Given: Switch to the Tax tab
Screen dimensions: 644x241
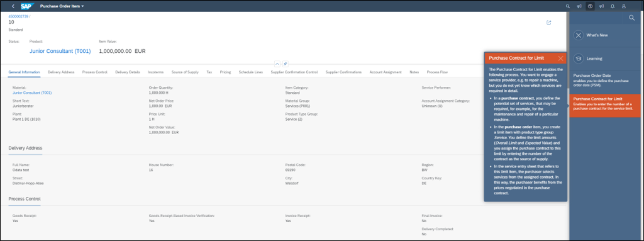Looking at the screenshot, I should point(209,72).
